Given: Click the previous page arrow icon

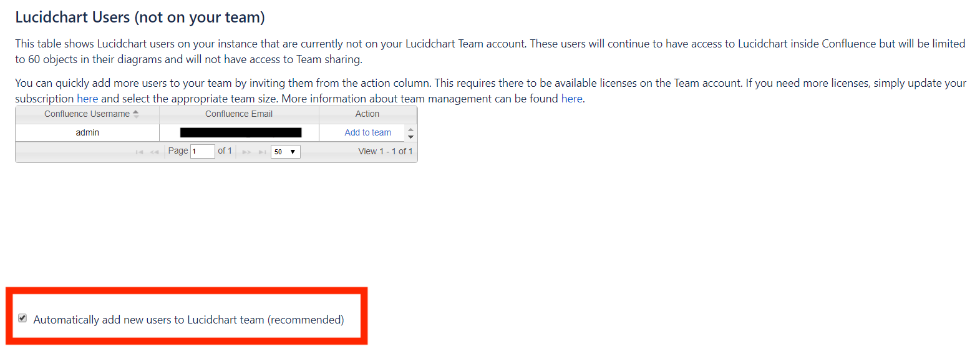Looking at the screenshot, I should click(153, 151).
